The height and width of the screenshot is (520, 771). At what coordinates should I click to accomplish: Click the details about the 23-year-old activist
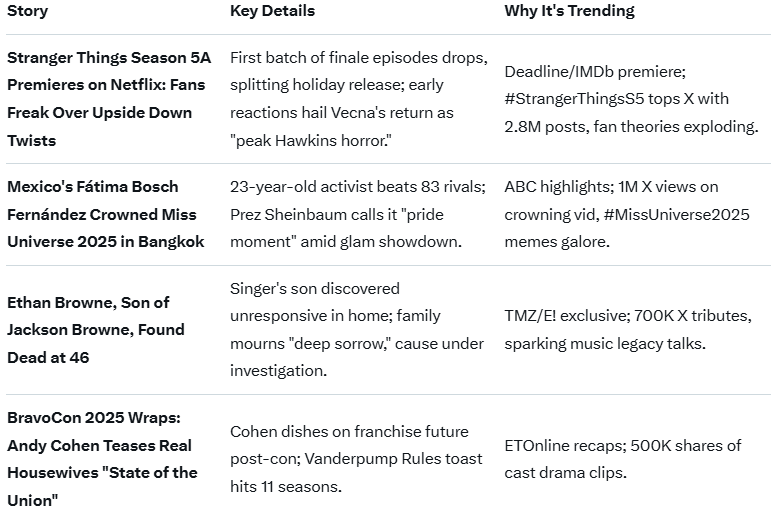pos(343,187)
